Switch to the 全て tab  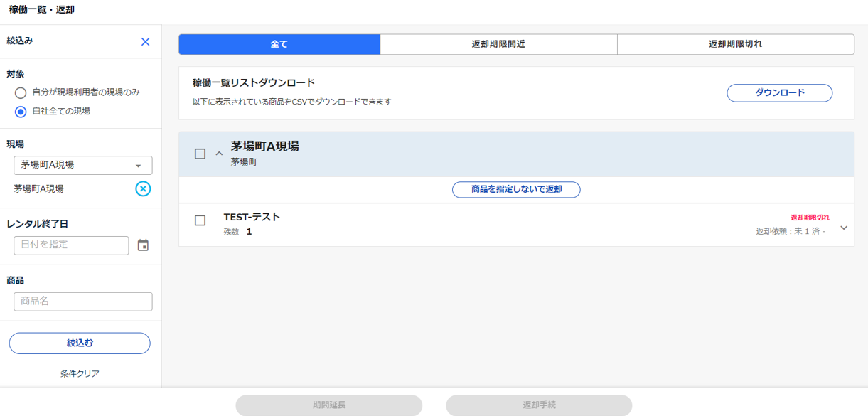tap(279, 44)
